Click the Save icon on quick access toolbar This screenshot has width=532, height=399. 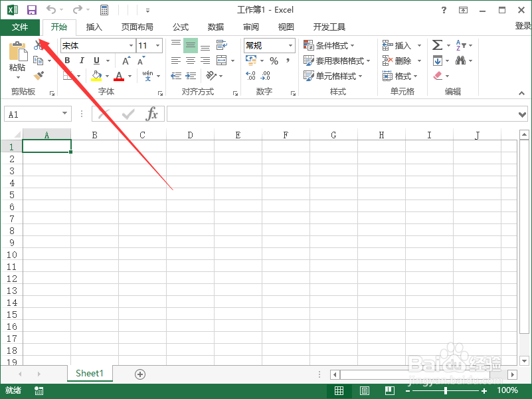31,9
